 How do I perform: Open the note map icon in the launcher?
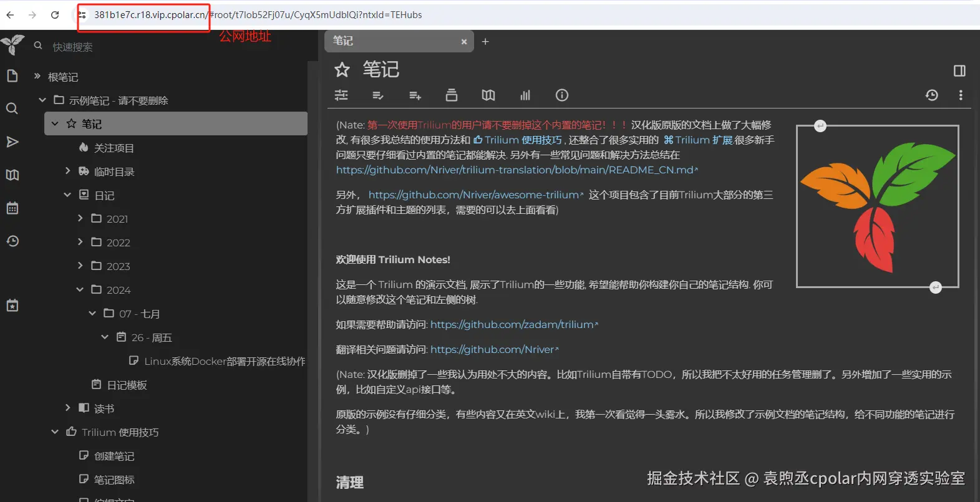(12, 175)
